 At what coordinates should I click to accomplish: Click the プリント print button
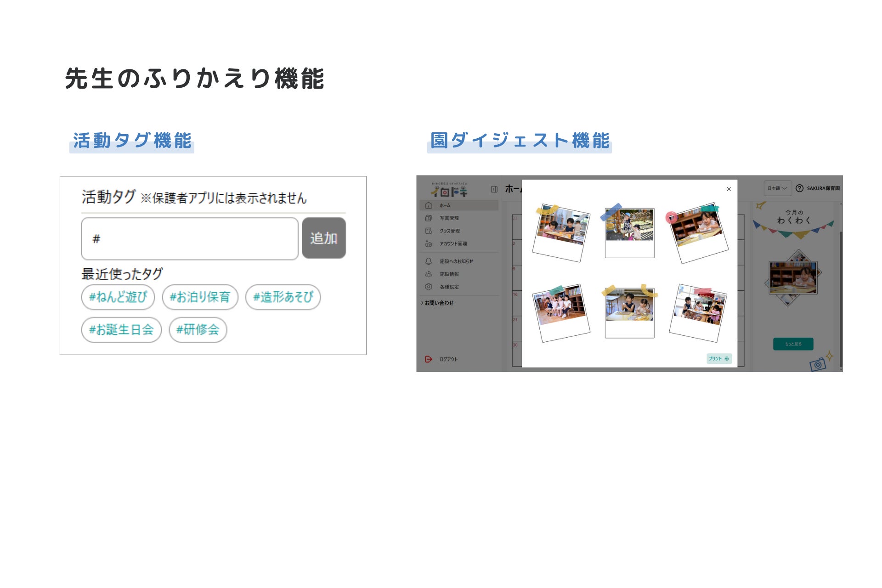pyautogui.click(x=718, y=359)
